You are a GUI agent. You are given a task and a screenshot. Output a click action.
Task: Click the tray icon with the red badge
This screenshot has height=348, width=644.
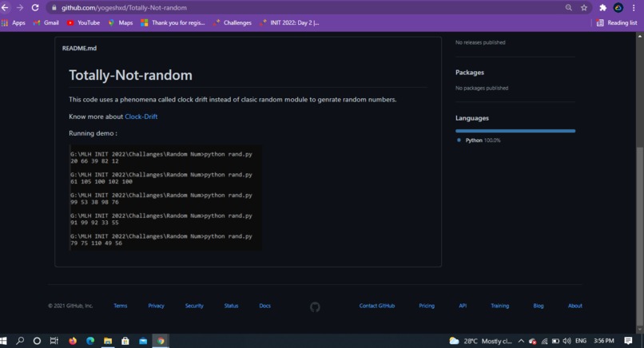(x=533, y=341)
